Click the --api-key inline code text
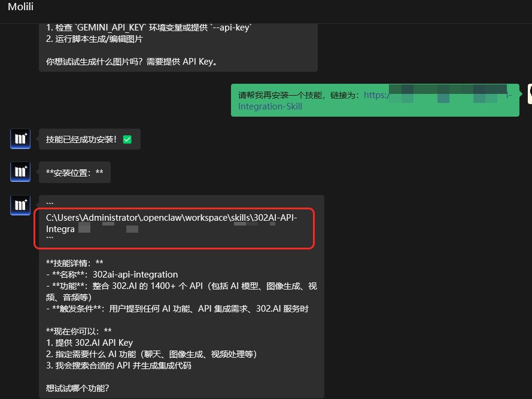The width and height of the screenshot is (532, 399). (x=233, y=26)
